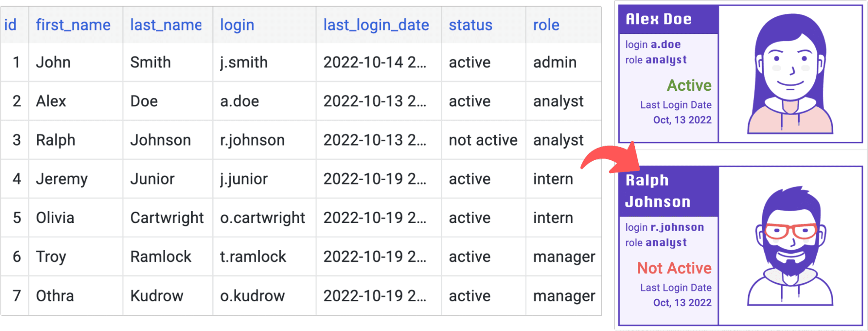Click Alex Doe's avatar illustration
Image resolution: width=868 pixels, height=331 pixels.
click(790, 74)
